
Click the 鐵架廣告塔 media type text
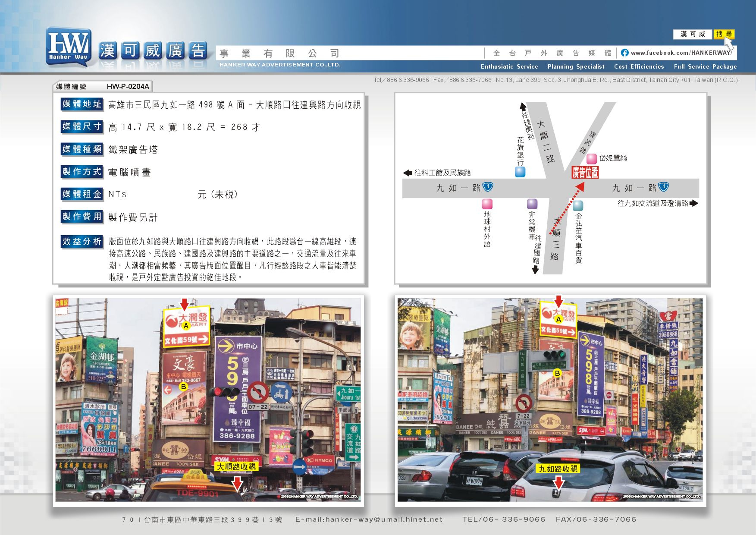(x=133, y=150)
